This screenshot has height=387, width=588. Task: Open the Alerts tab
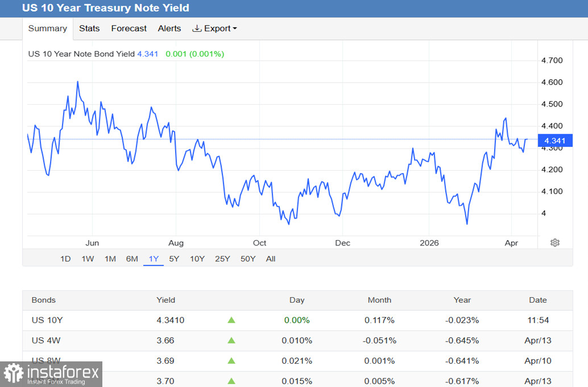pyautogui.click(x=169, y=28)
